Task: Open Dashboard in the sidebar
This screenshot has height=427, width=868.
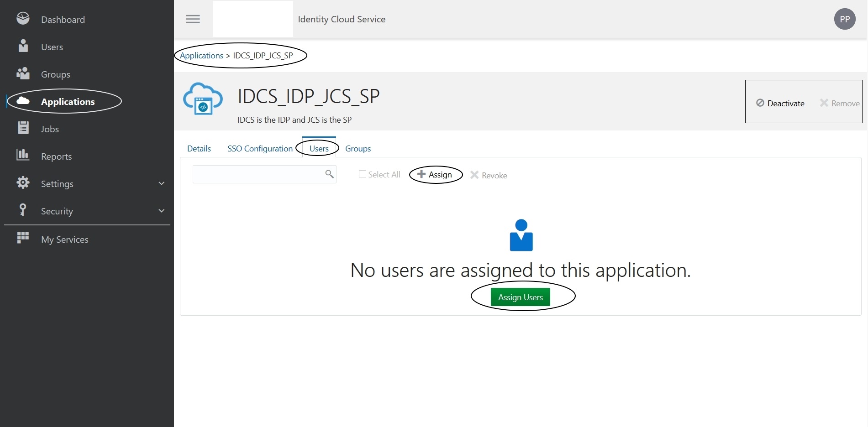Action: [x=63, y=20]
